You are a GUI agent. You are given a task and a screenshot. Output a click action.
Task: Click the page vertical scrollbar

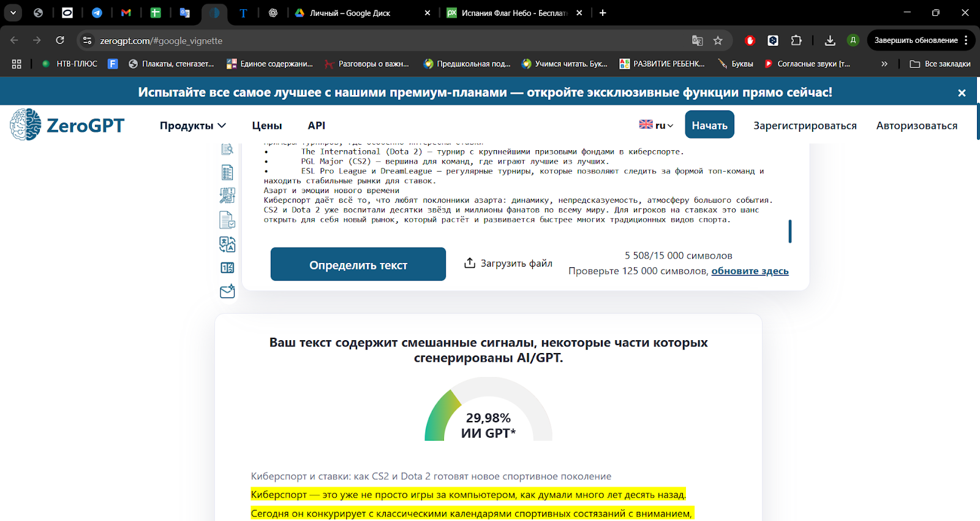978,122
